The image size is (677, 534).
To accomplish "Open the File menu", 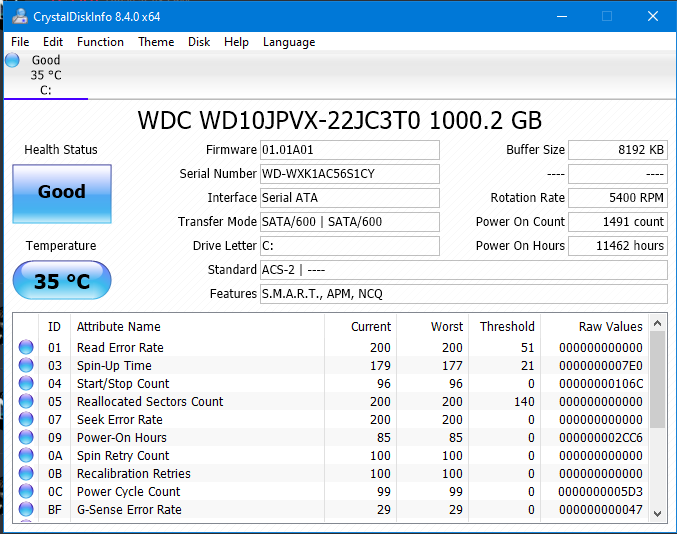I will click(20, 42).
